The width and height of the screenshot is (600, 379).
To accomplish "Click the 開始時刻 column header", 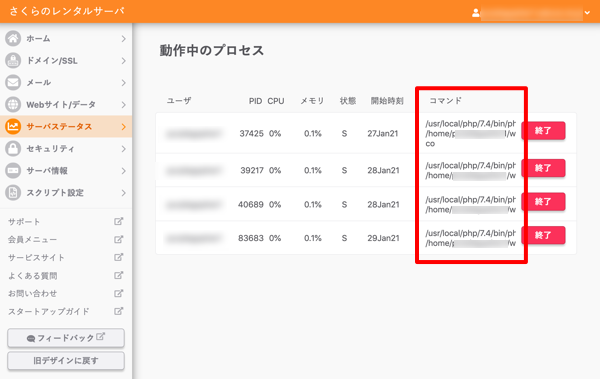I will coord(387,101).
